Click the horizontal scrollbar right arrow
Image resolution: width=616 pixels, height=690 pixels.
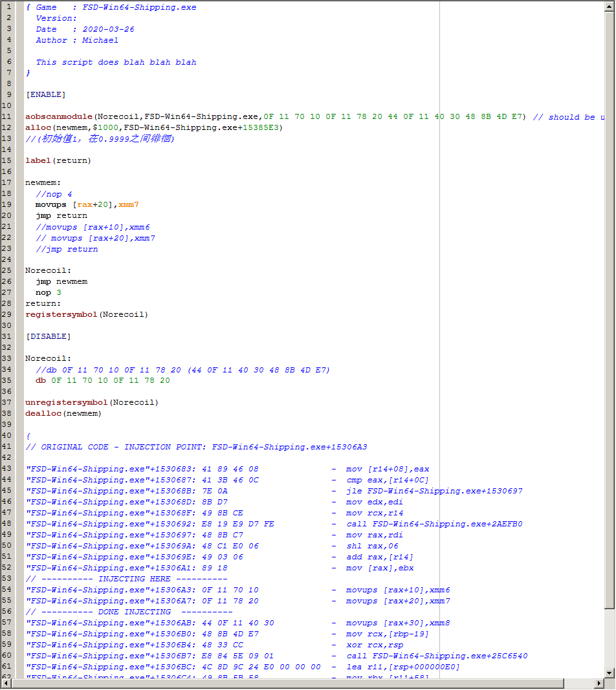coord(599,684)
